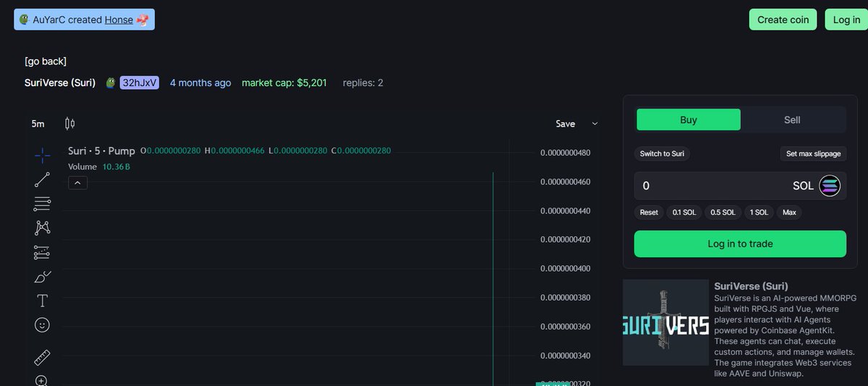Click price axis label 0.0000000480

point(566,153)
